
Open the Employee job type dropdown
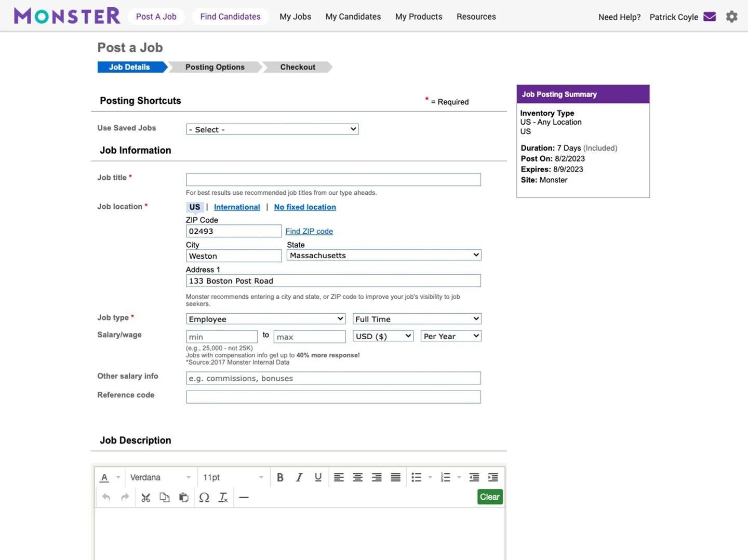[x=265, y=319]
